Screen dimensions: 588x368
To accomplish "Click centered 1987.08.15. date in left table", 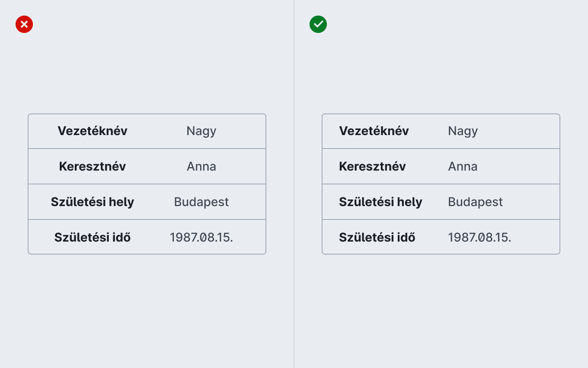I will (x=201, y=237).
